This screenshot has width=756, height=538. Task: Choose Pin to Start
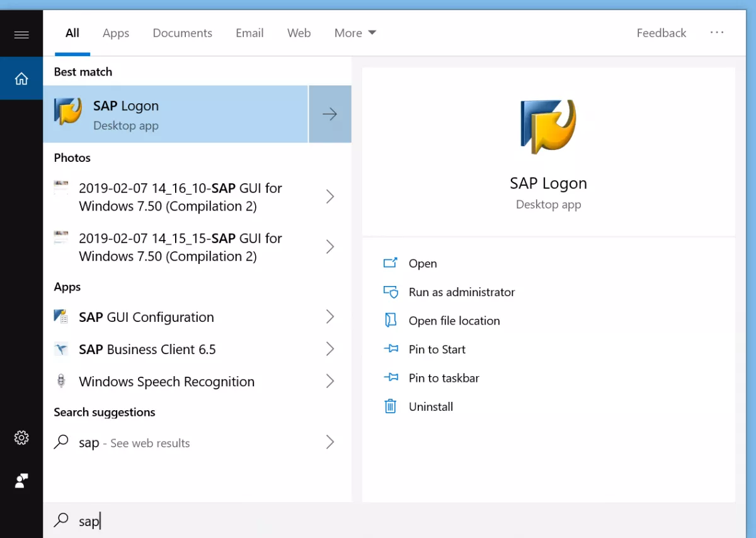[437, 349]
